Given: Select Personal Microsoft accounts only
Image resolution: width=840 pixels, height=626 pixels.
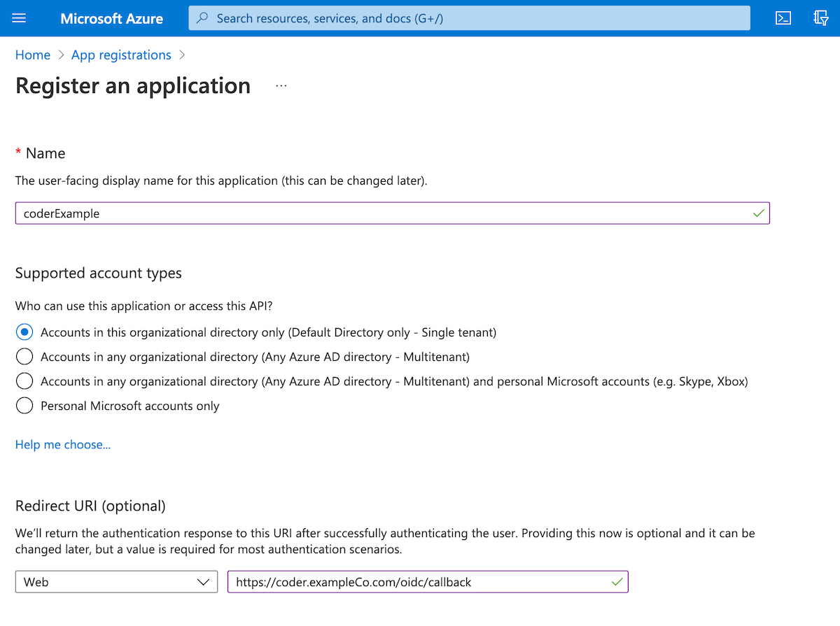Looking at the screenshot, I should [x=24, y=406].
